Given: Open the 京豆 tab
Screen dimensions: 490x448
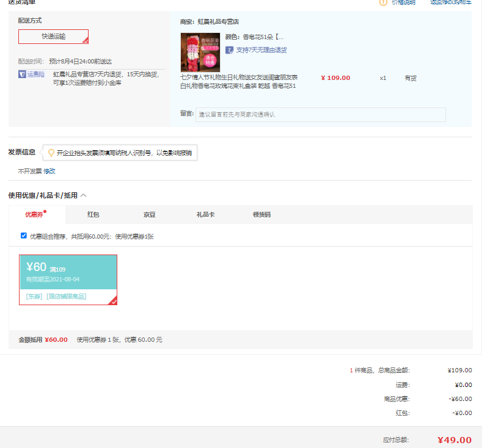Looking at the screenshot, I should click(149, 215).
